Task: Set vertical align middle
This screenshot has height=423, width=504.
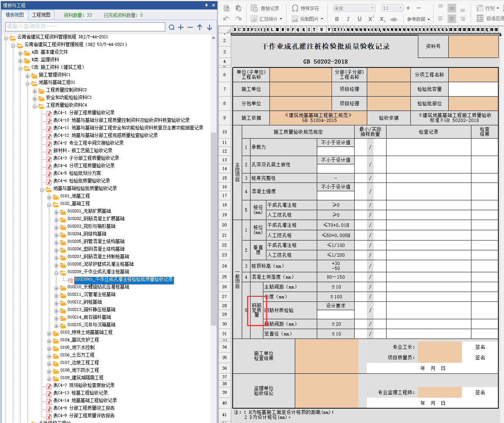Action: click(452, 8)
